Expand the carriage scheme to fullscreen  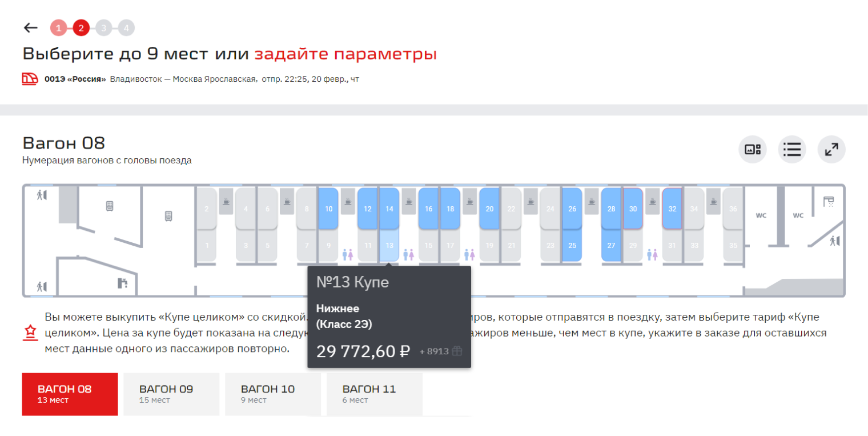click(831, 150)
